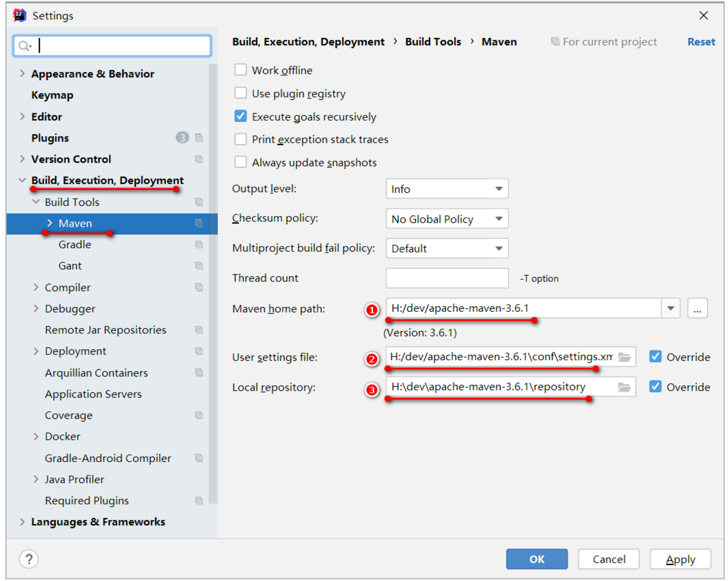Click the settings tree vertical scrollbar
Viewport: 728px width, 581px height.
(x=213, y=283)
